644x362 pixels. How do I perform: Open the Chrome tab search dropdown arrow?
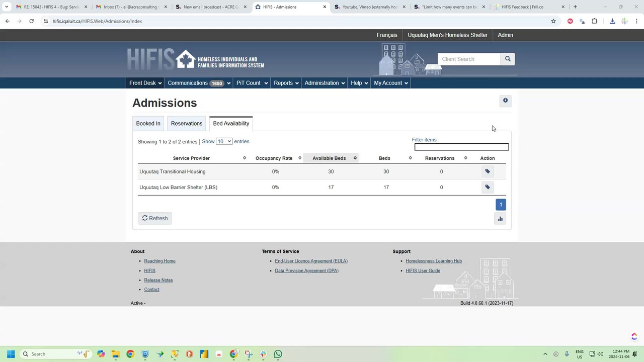point(7,7)
